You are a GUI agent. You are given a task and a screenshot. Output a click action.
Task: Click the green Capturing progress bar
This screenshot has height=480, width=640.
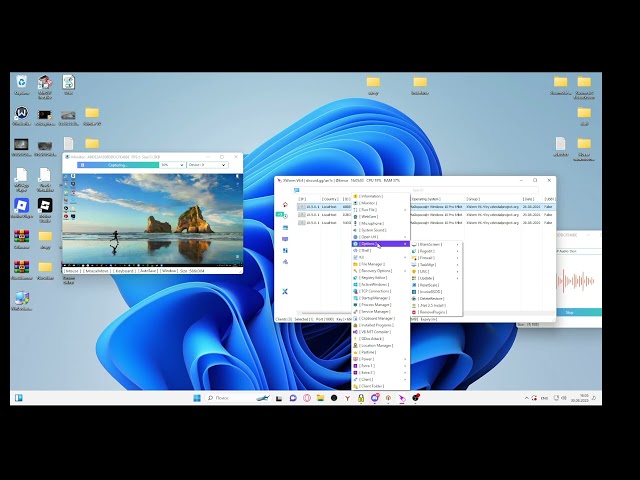[118, 165]
